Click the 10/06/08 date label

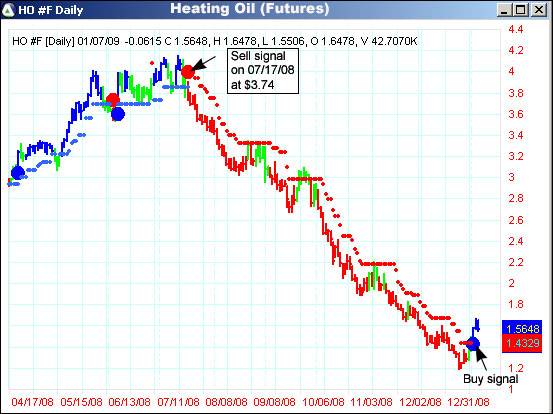coord(323,402)
